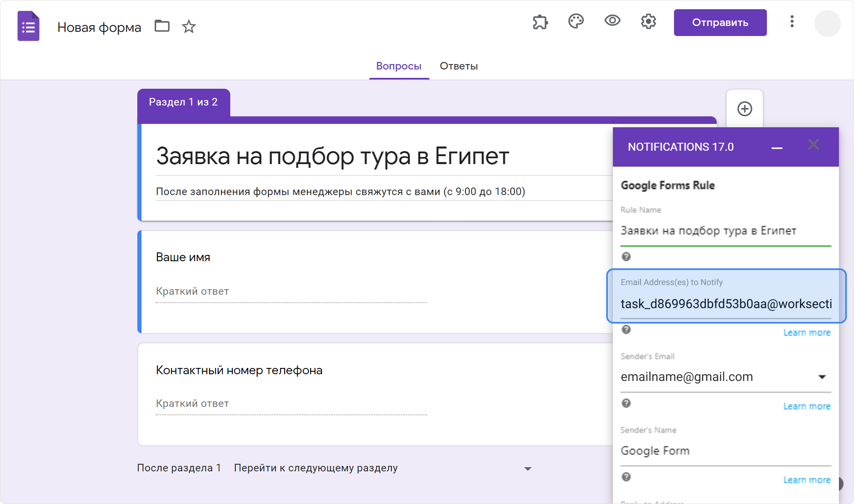Expand Sender's Email dropdown
Screen dimensions: 854x504
pyautogui.click(x=824, y=376)
